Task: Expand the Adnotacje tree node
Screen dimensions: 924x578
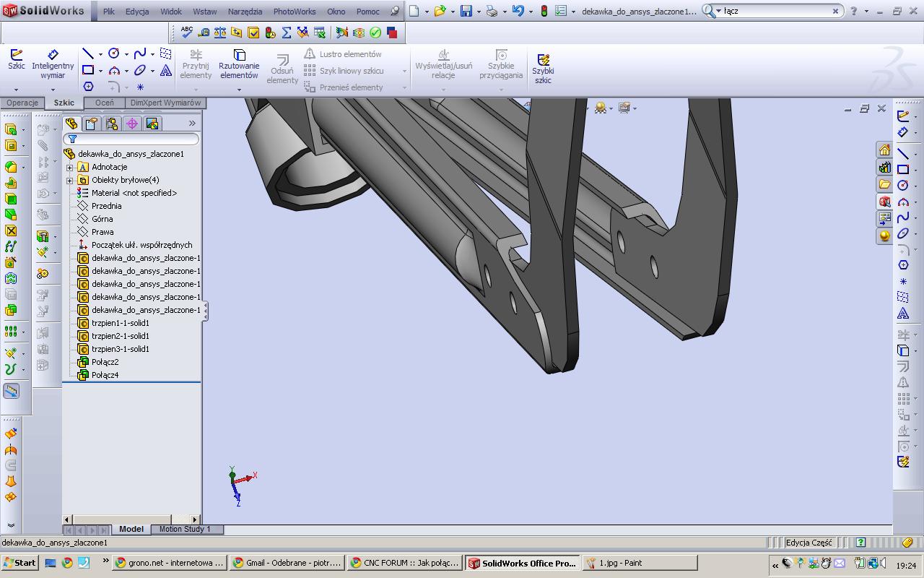Action: [x=70, y=167]
